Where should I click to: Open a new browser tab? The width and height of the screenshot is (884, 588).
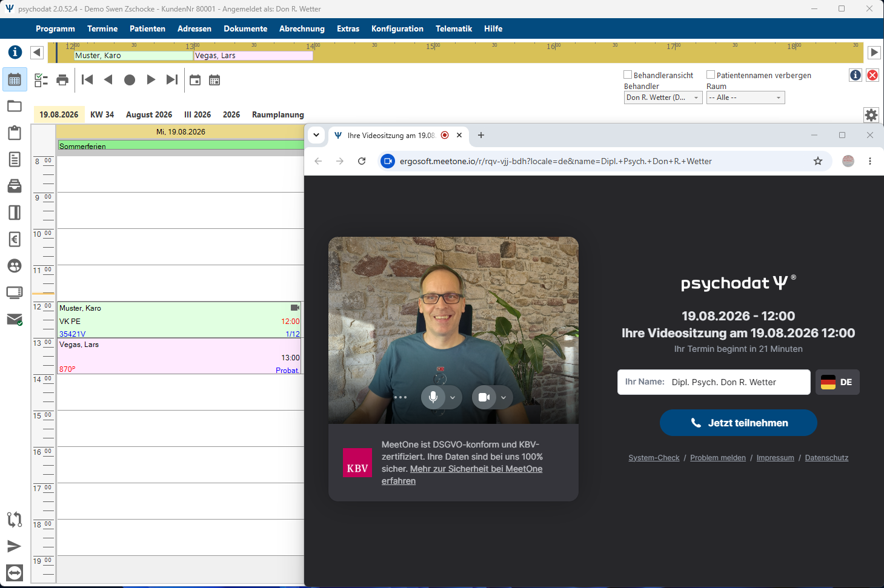coord(481,135)
